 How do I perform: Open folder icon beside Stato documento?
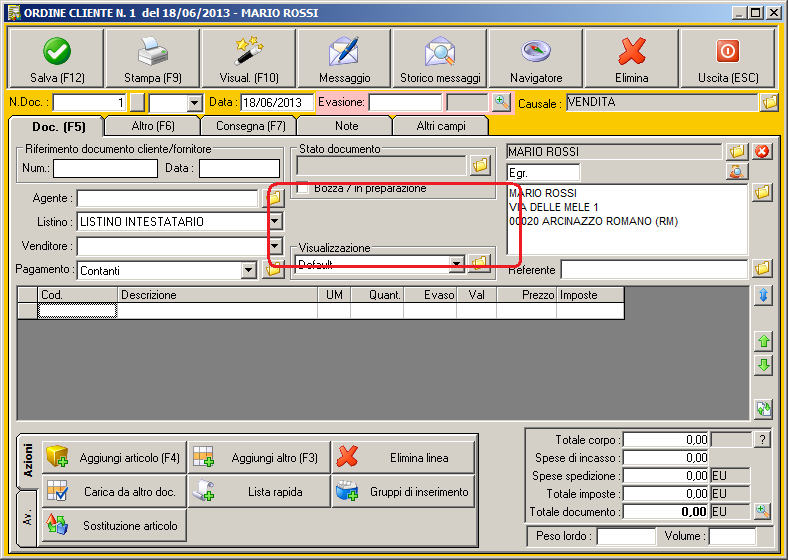coord(480,165)
